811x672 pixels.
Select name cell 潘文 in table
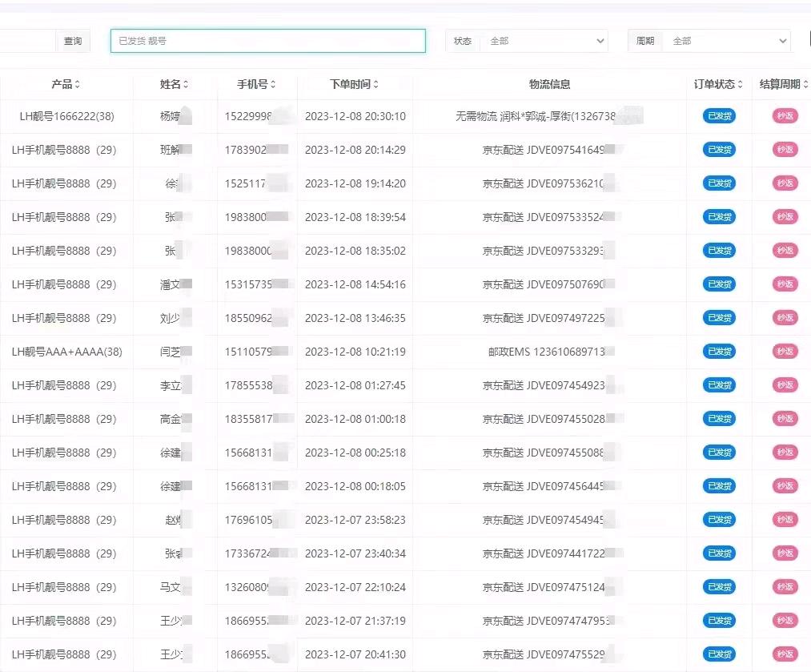pos(176,284)
